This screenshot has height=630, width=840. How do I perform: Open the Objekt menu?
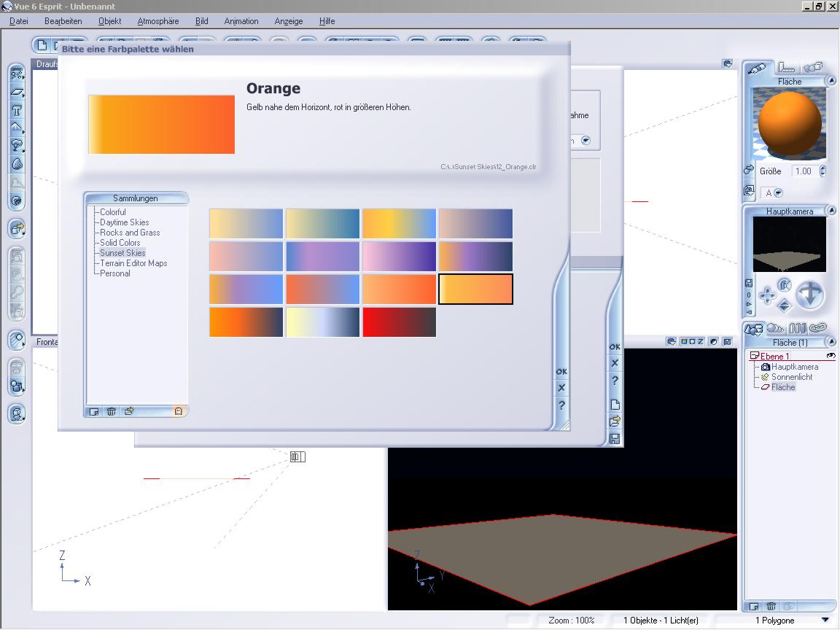[110, 21]
